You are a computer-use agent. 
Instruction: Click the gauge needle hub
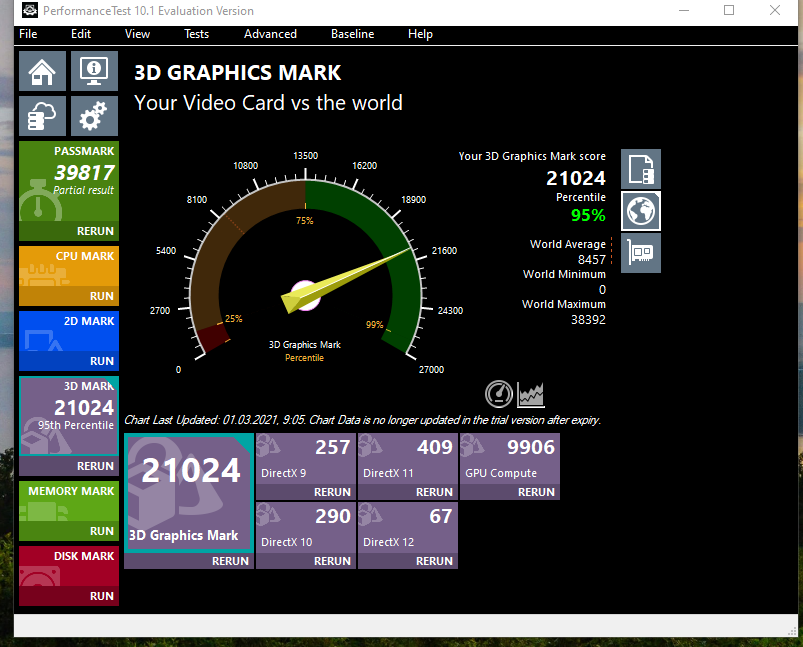coord(305,296)
